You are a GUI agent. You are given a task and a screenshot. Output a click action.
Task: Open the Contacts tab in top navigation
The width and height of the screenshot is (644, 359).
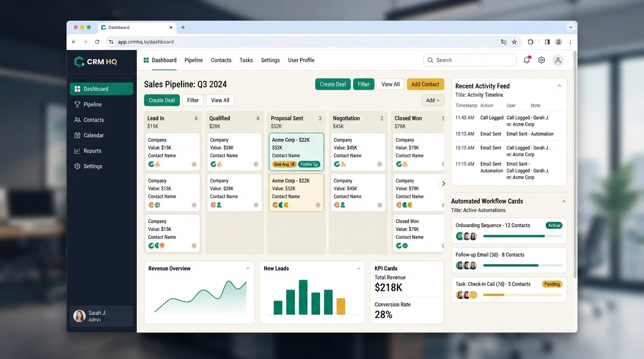221,60
